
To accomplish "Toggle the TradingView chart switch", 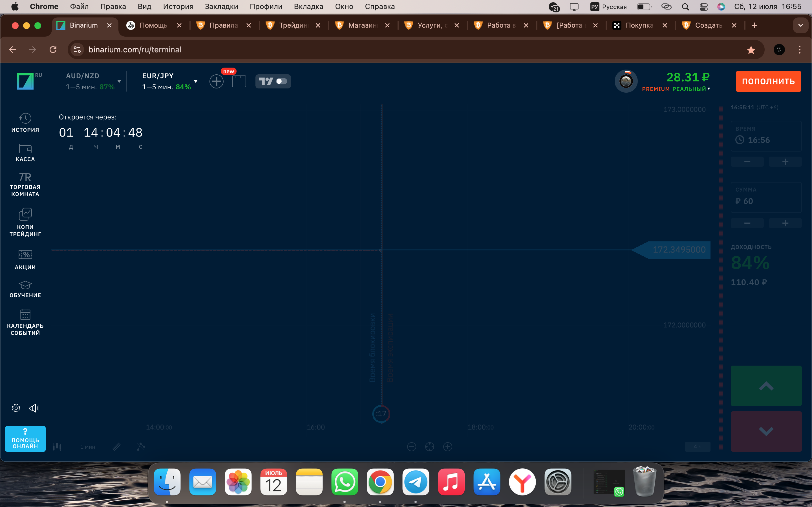I will tap(281, 81).
